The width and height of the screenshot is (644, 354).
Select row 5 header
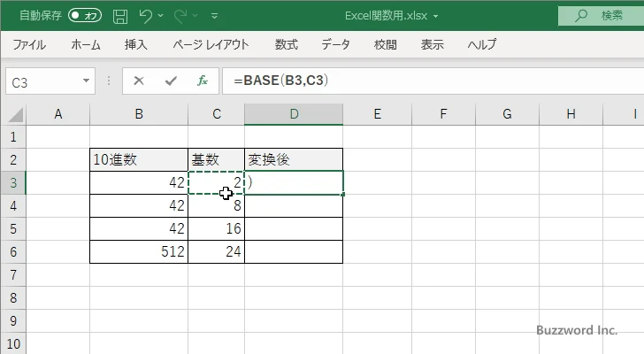[13, 228]
